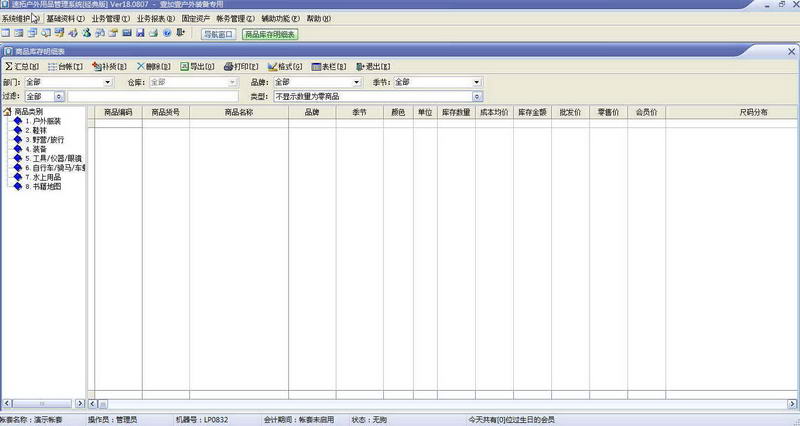This screenshot has height=426, width=800.
Task: Click the 批发价 column header
Action: (570, 112)
